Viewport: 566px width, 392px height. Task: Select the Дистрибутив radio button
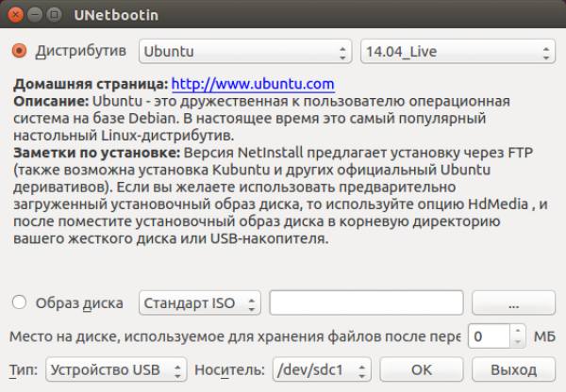click(x=19, y=51)
